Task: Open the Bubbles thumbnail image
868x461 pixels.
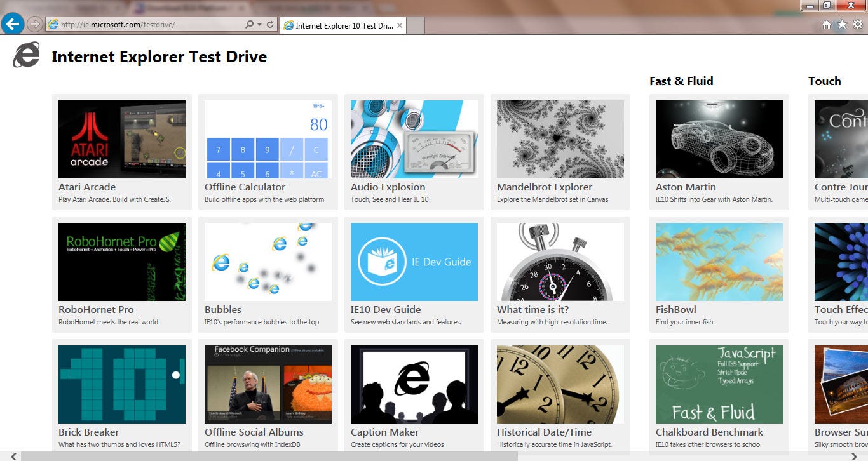Action: click(268, 262)
